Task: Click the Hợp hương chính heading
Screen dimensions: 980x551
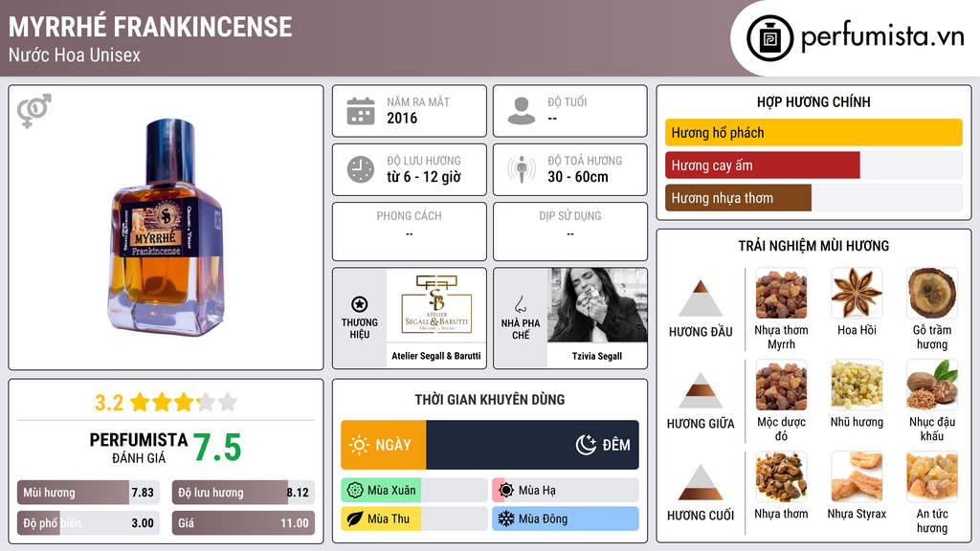Action: pyautogui.click(x=813, y=101)
